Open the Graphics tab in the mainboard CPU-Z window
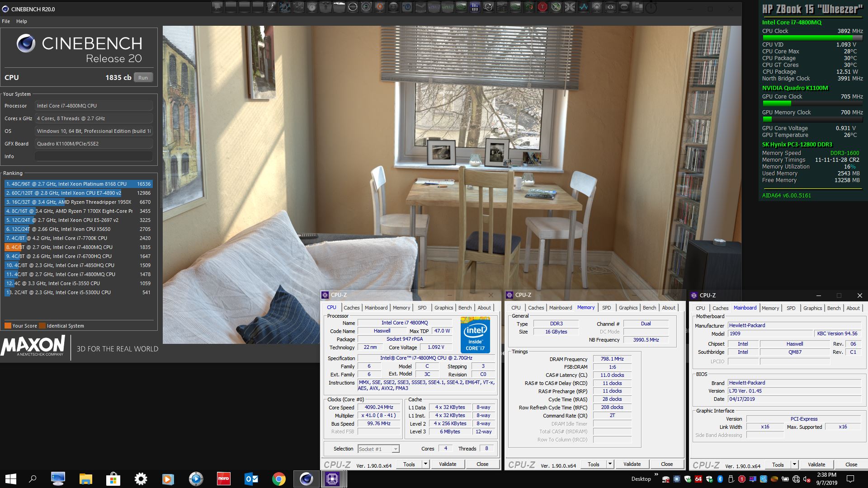 pyautogui.click(x=812, y=308)
